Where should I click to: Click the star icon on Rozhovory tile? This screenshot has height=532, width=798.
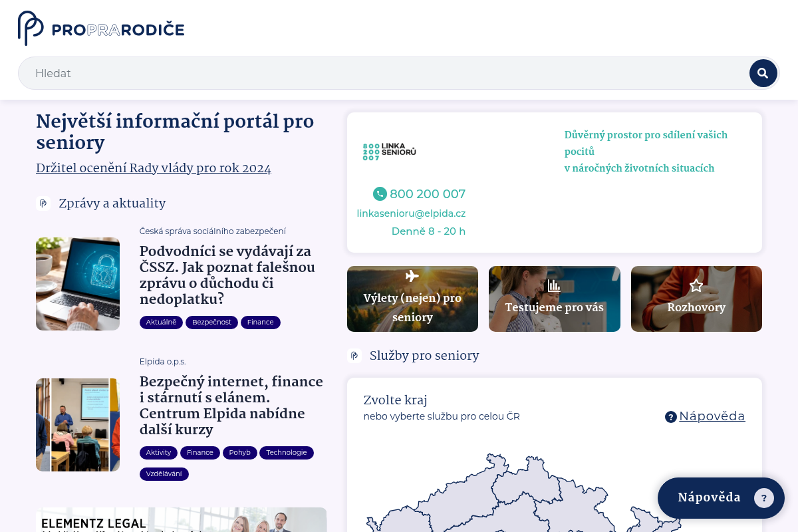coord(696,286)
